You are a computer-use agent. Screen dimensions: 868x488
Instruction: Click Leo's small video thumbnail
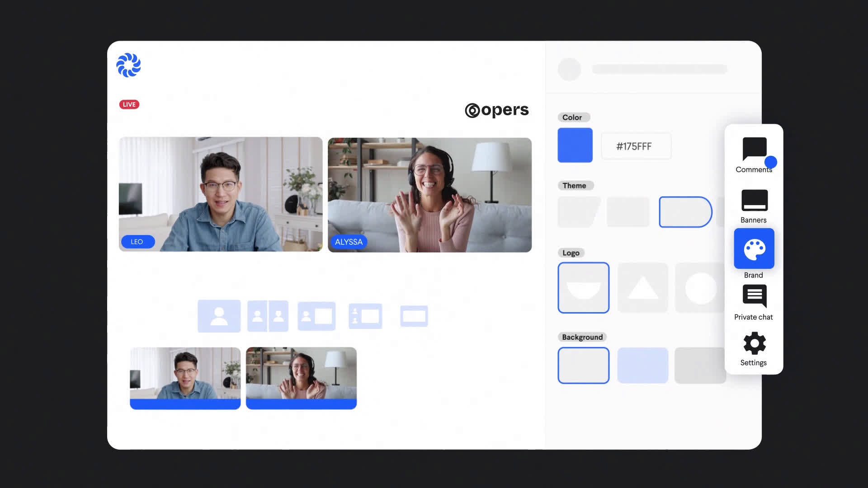[x=185, y=378]
